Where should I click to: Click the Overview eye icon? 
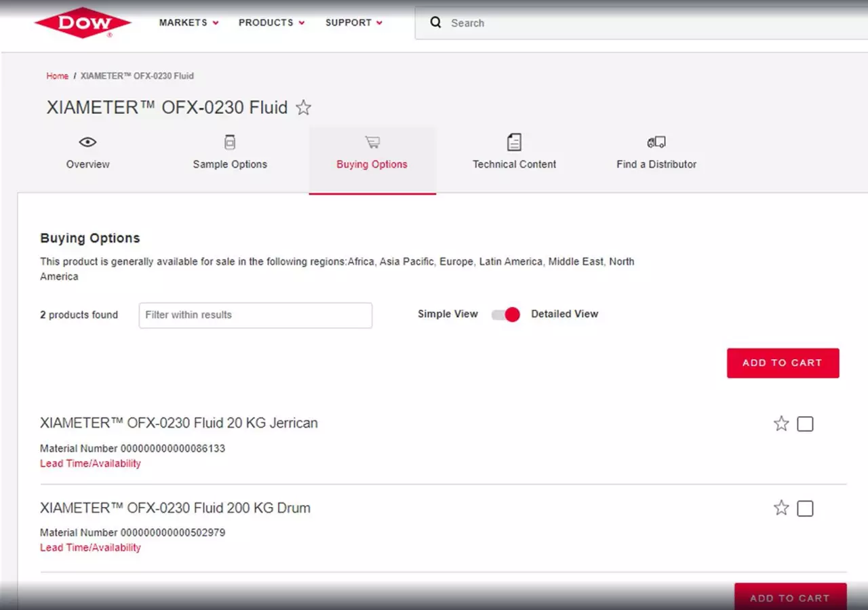point(87,142)
